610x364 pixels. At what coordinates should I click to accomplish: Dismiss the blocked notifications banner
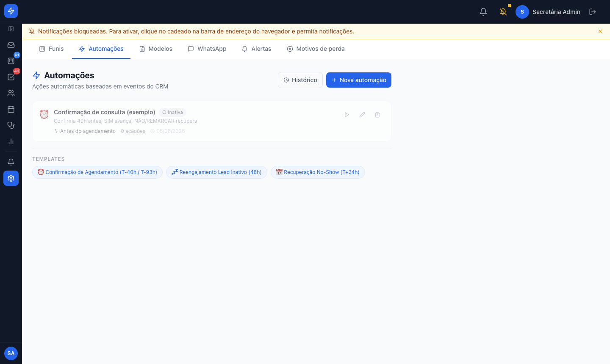coord(600,31)
